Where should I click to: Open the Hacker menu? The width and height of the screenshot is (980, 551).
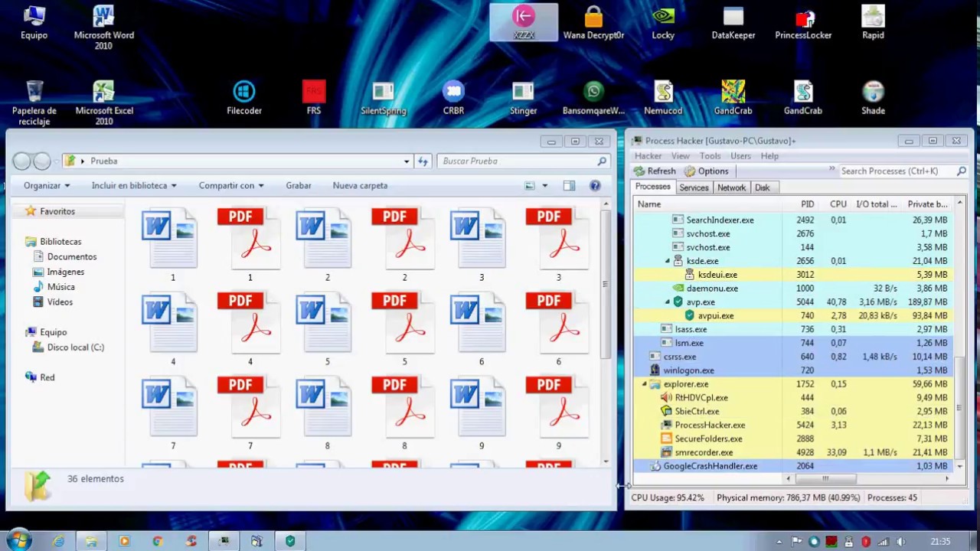(648, 156)
